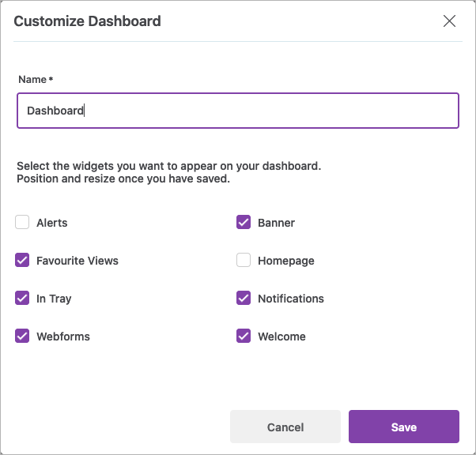Enable the Alerts checkbox
The image size is (476, 455).
(x=22, y=223)
